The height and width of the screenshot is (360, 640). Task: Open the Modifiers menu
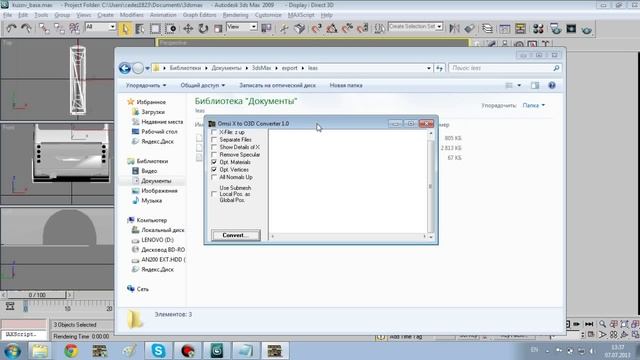point(131,15)
